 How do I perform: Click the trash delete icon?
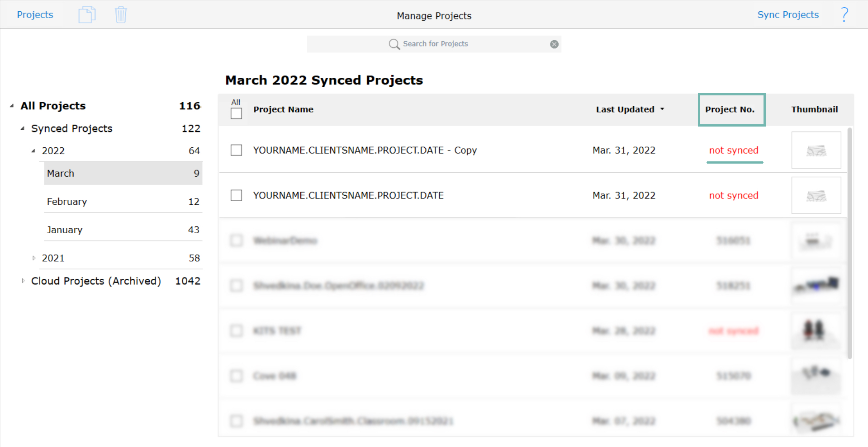121,15
